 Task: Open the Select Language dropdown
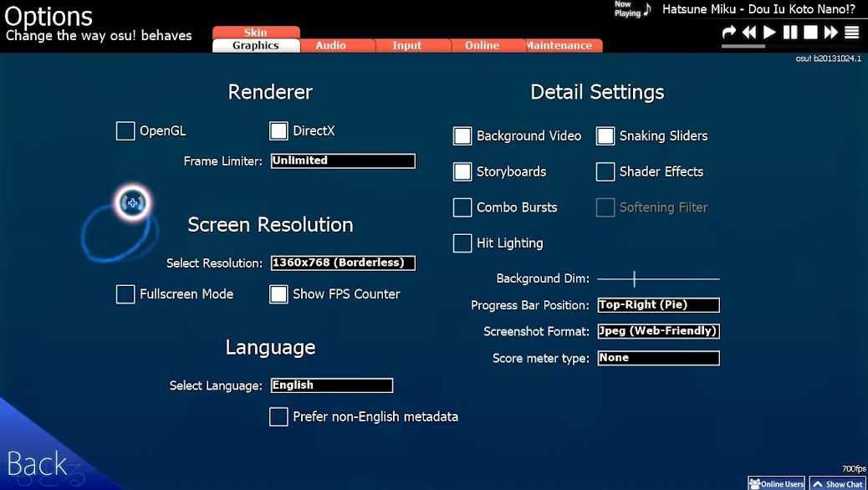pyautogui.click(x=332, y=385)
